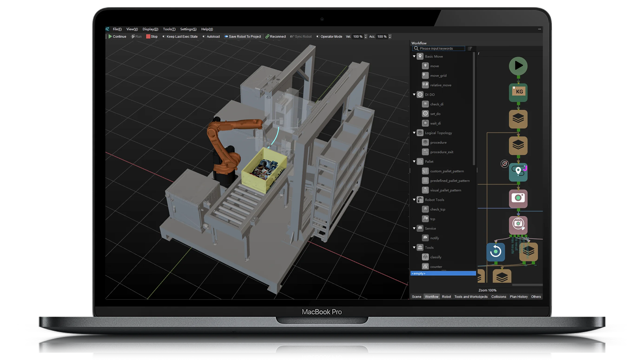The image size is (644, 362).
Task: Switch to the Robot tab
Action: [x=446, y=297]
